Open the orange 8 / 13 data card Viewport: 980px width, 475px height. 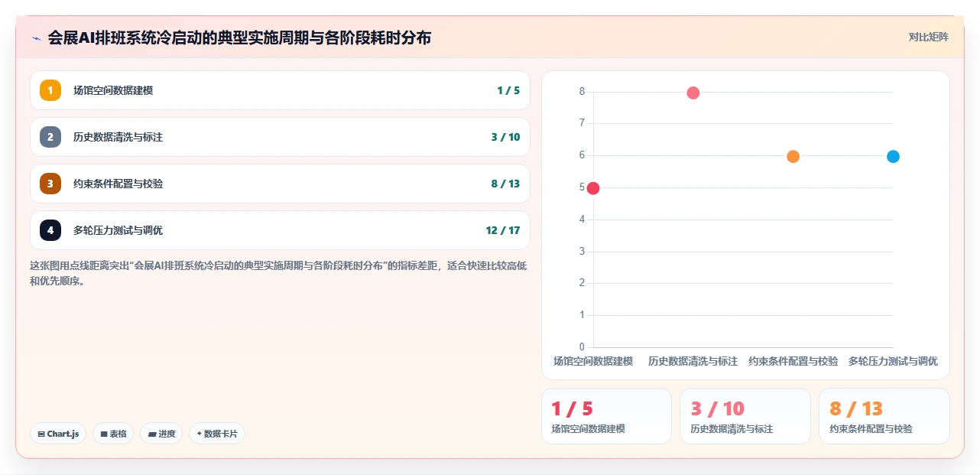(884, 416)
